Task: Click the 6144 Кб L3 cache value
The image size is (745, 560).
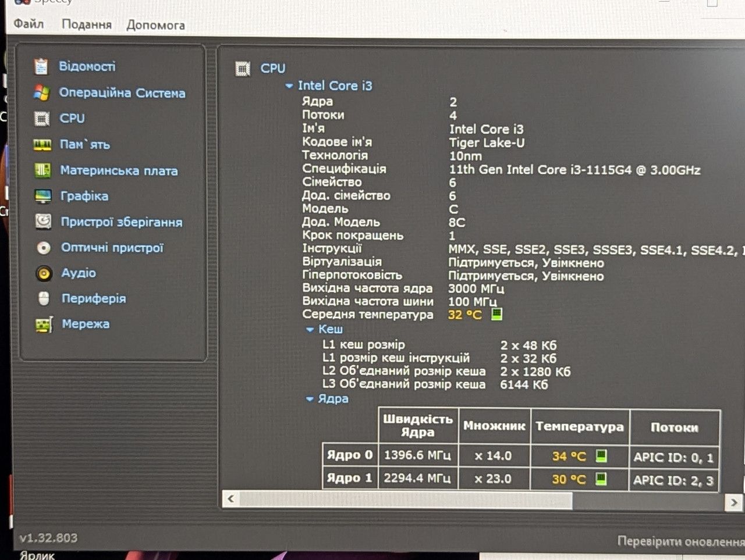Action: 524,384
